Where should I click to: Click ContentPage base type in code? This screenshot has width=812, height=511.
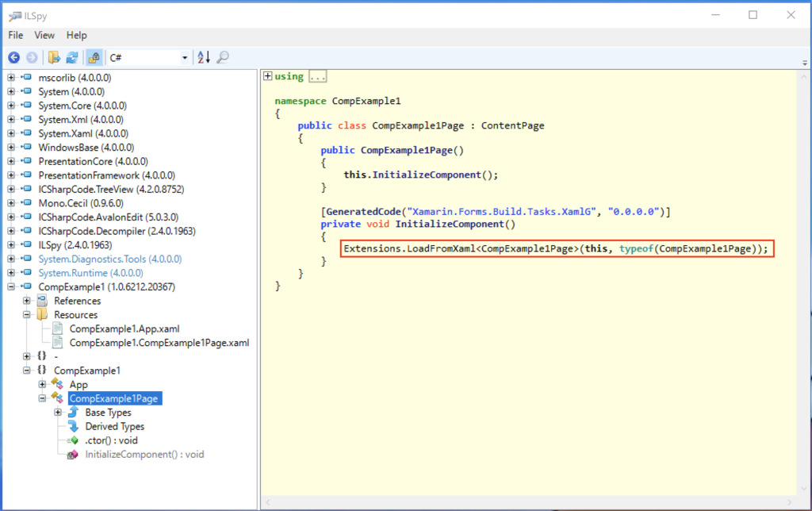(x=513, y=125)
